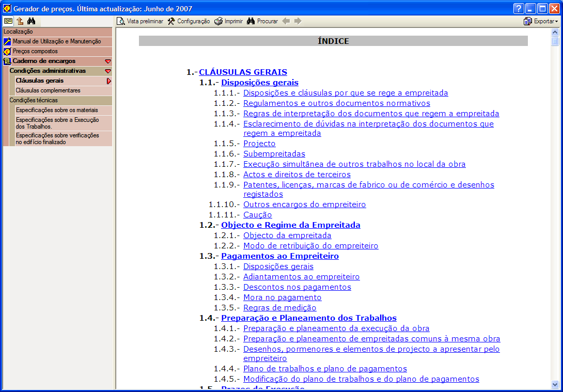Open the Caução link
This screenshot has width=563, height=392.
click(258, 215)
